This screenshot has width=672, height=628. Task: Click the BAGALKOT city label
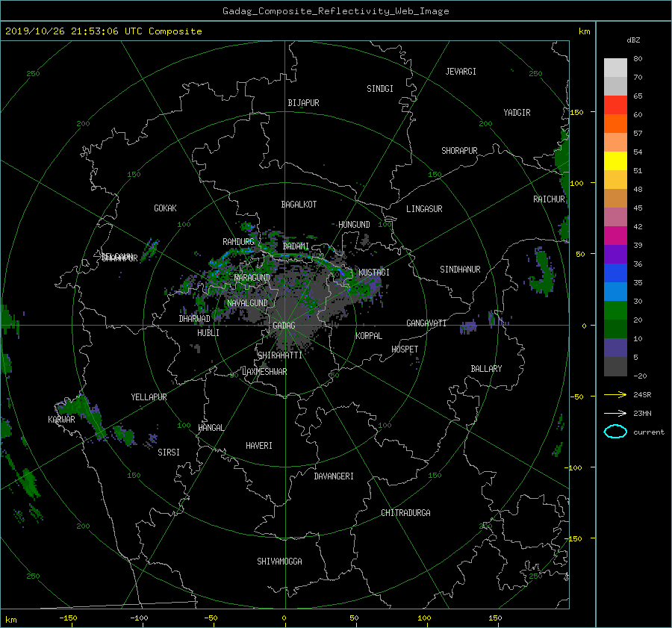coord(299,205)
